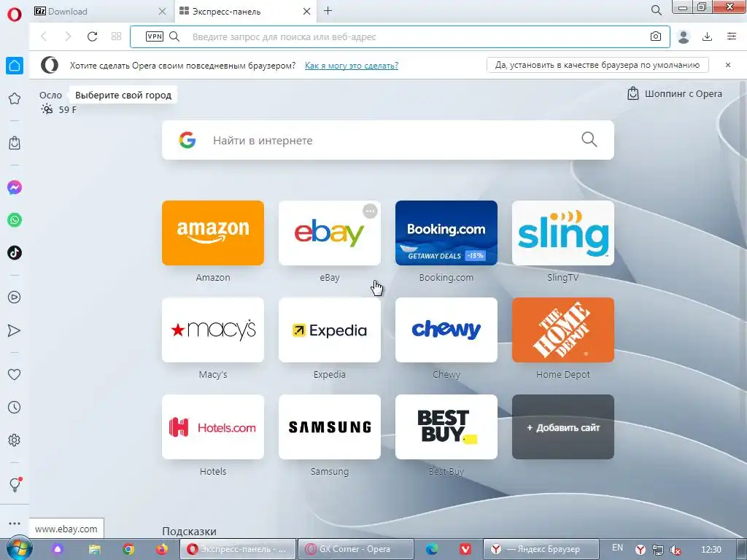Search tabs with the magnifier icon

[656, 10]
